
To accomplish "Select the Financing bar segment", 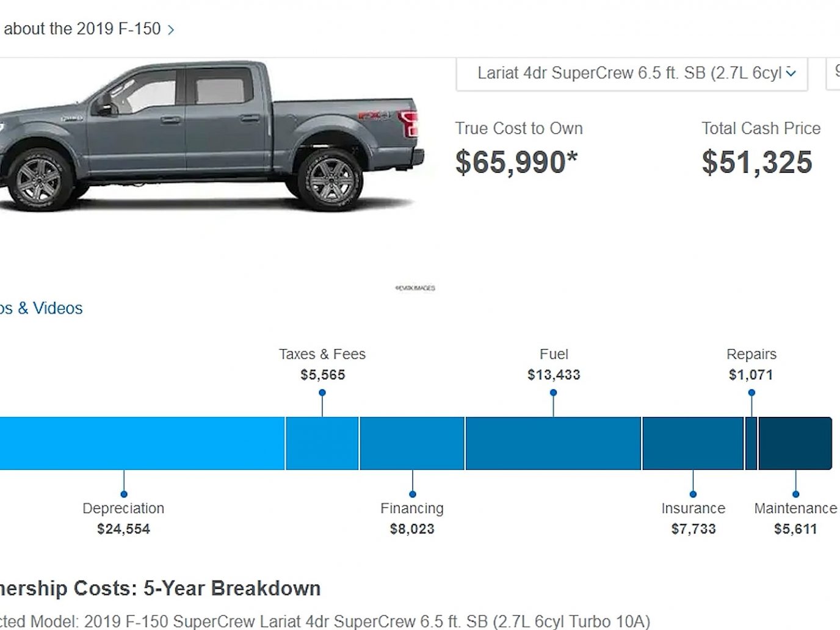I will (x=412, y=444).
